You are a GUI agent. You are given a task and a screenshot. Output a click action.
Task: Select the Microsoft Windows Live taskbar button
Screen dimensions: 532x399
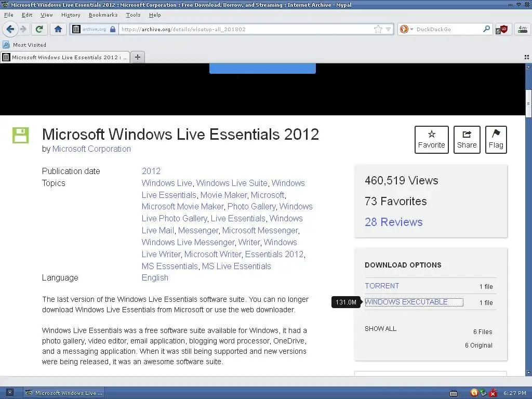pyautogui.click(x=64, y=393)
